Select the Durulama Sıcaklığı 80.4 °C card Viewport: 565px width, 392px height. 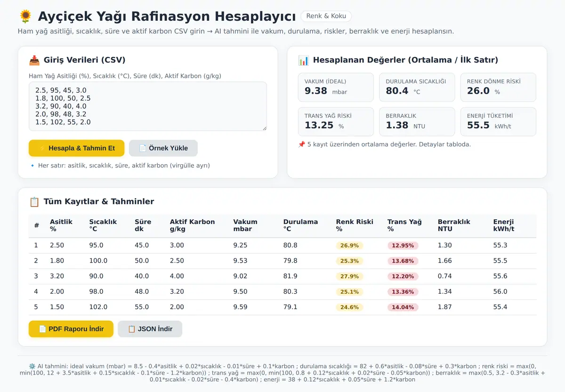pos(417,87)
